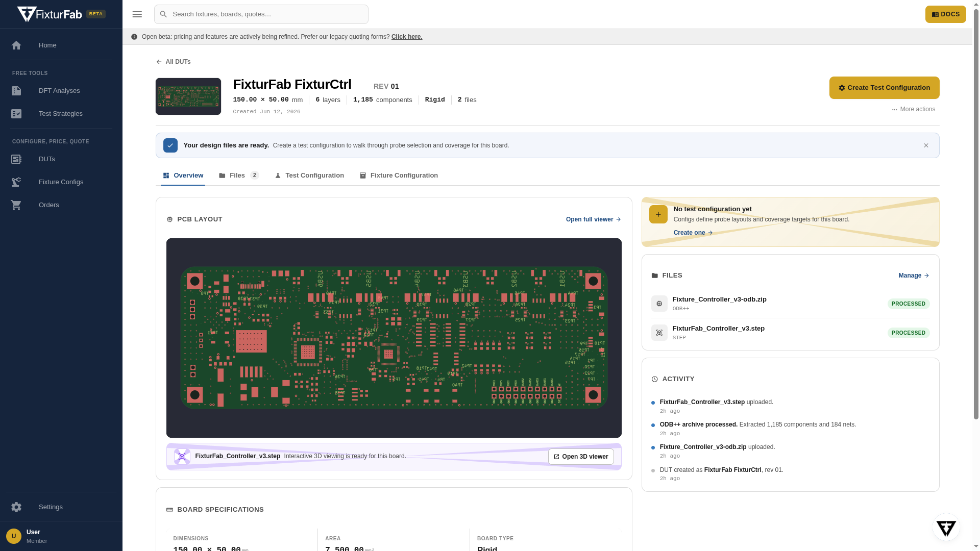Click Fixture_Controller_v3-odb.zip file name
The width and height of the screenshot is (980, 551).
[x=720, y=299]
